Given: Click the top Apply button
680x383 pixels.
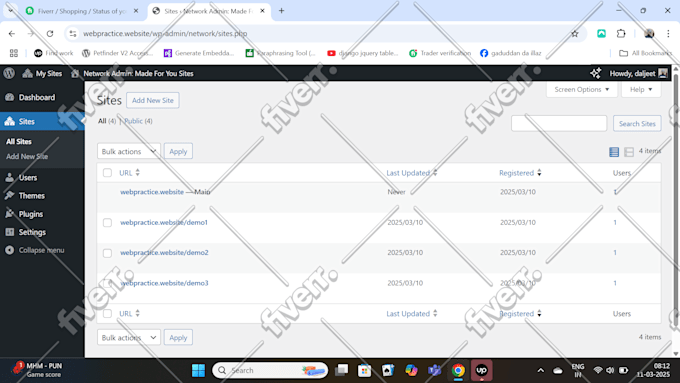Looking at the screenshot, I should [x=178, y=151].
